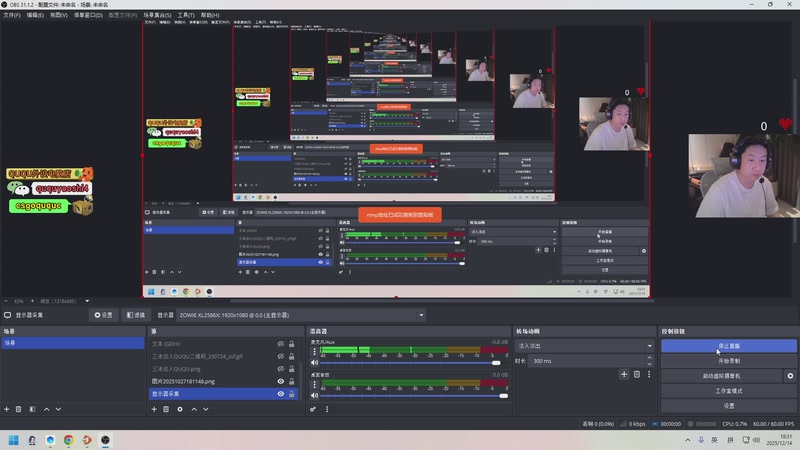Open the 淡入淡出 transition dropdown
The height and width of the screenshot is (450, 800).
tap(584, 346)
